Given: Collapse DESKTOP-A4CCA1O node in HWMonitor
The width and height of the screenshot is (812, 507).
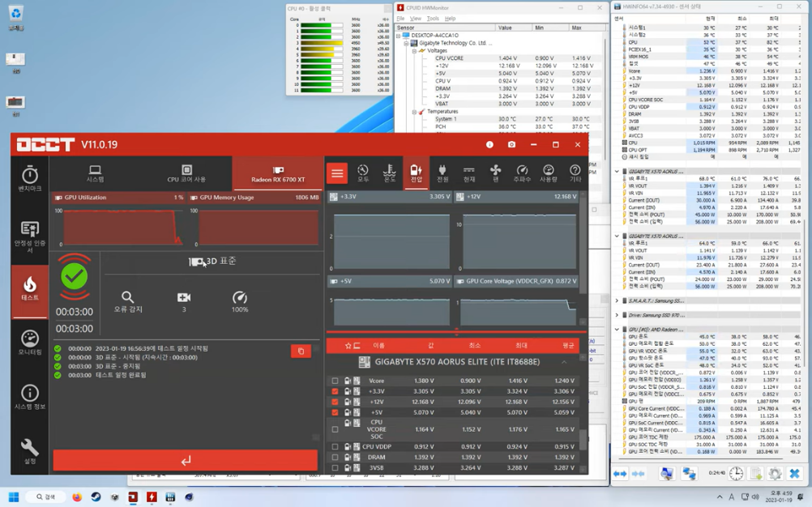Looking at the screenshot, I should [398, 36].
